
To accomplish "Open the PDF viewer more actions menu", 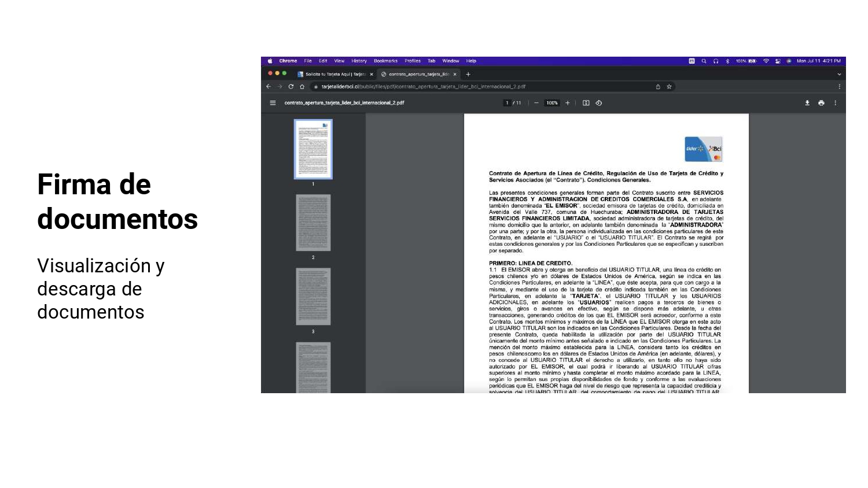I will (835, 103).
